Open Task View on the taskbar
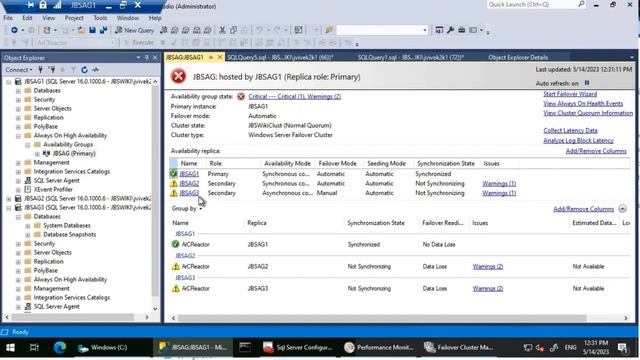 coord(34,347)
